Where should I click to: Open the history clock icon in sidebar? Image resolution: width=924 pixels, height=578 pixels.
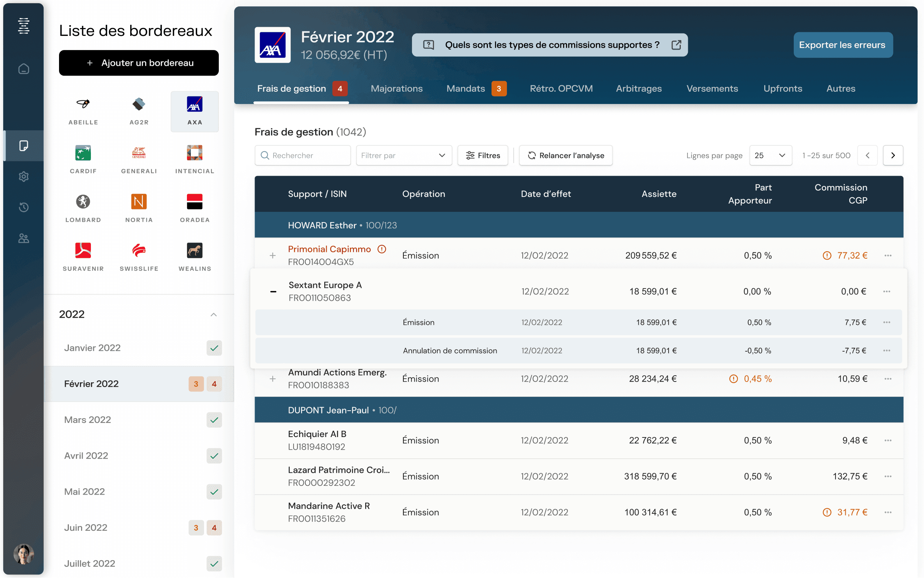click(x=24, y=207)
